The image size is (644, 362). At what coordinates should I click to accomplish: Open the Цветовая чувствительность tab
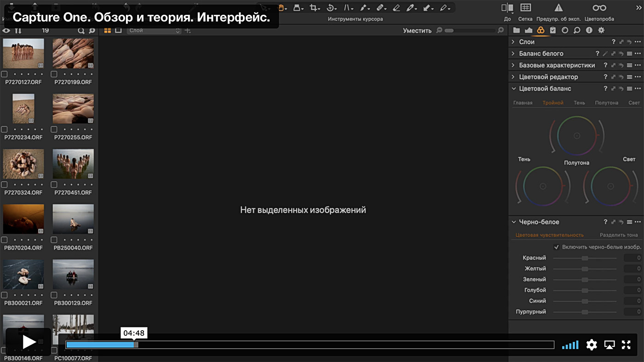549,235
